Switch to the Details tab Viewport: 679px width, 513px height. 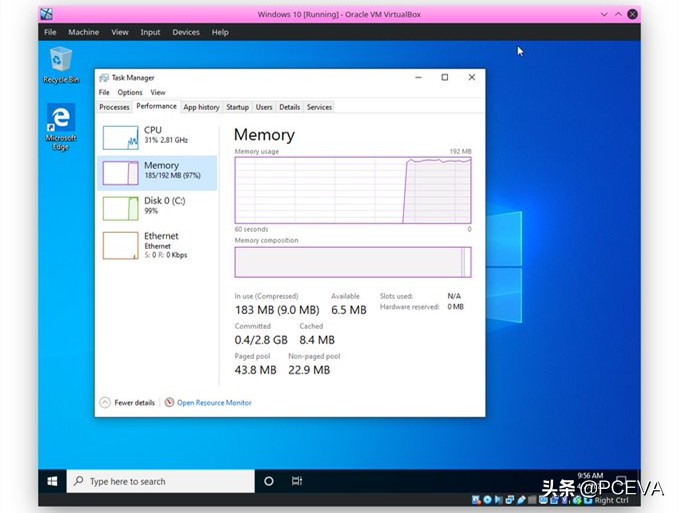[x=290, y=107]
